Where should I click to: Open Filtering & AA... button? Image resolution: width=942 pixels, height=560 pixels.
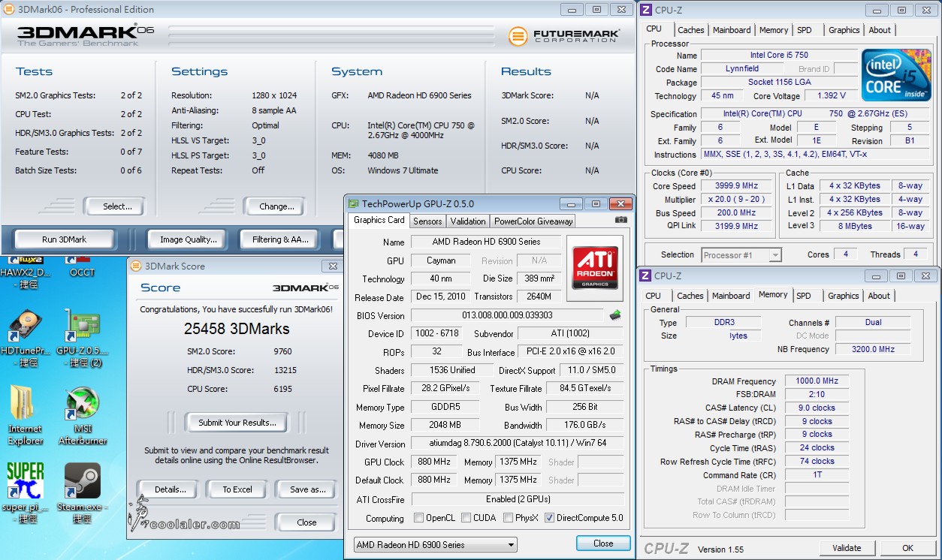[280, 239]
